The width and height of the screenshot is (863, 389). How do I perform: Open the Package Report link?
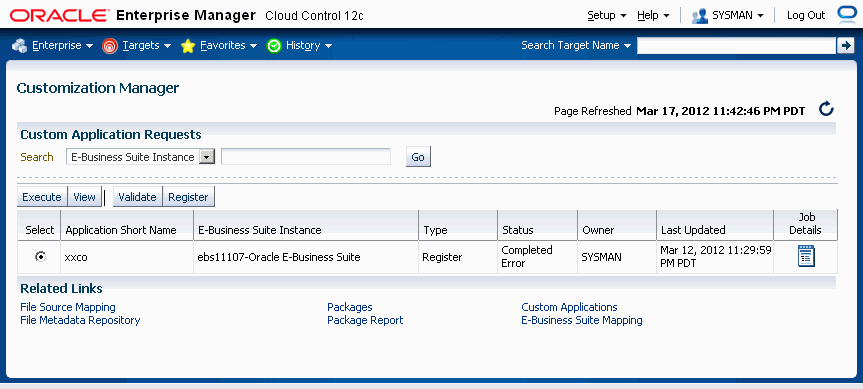pyautogui.click(x=365, y=320)
